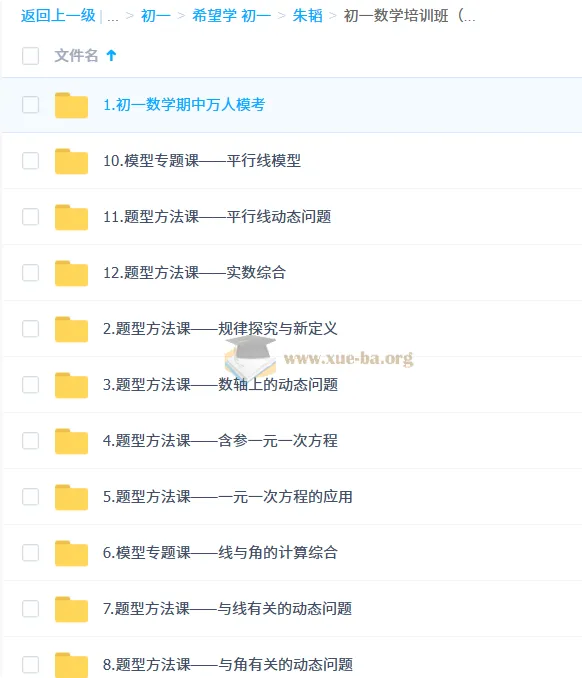Click the sort arrow beside 文件名
This screenshot has width=582, height=678.
click(x=111, y=55)
